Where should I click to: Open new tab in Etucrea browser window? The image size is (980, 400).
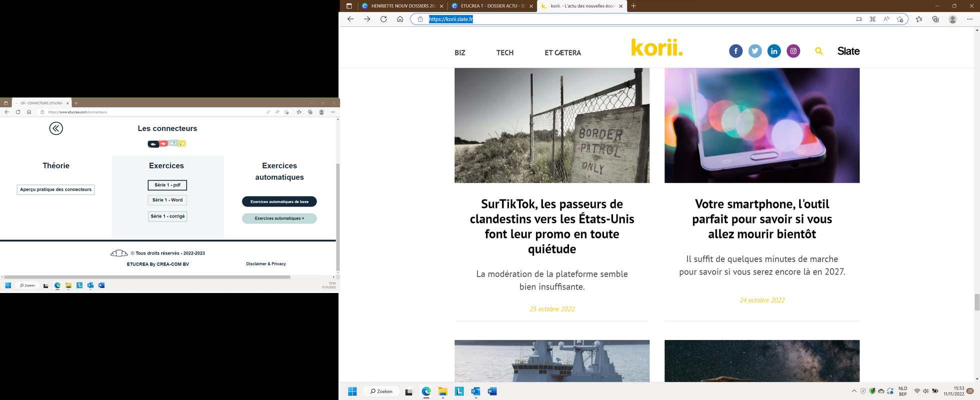(76, 103)
